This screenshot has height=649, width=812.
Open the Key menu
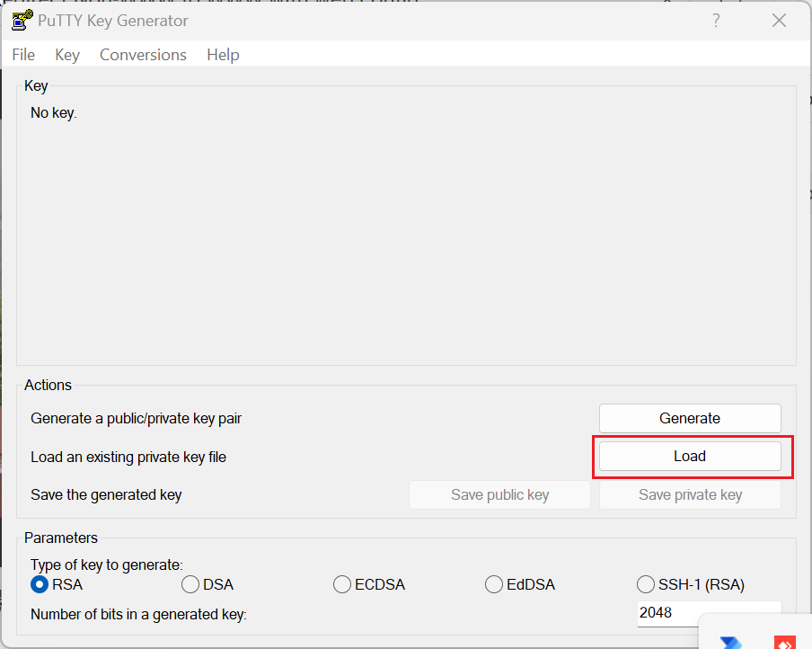tap(67, 55)
